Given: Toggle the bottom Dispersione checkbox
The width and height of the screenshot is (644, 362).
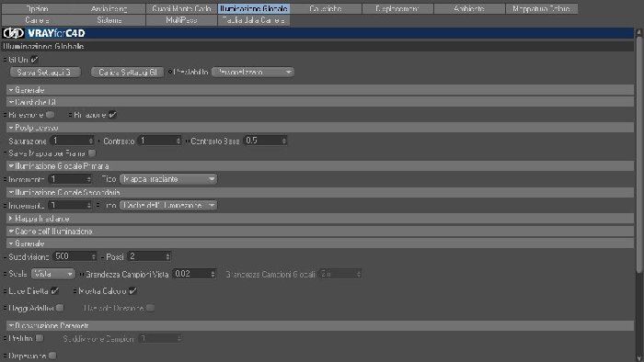Looking at the screenshot, I should [x=52, y=356].
